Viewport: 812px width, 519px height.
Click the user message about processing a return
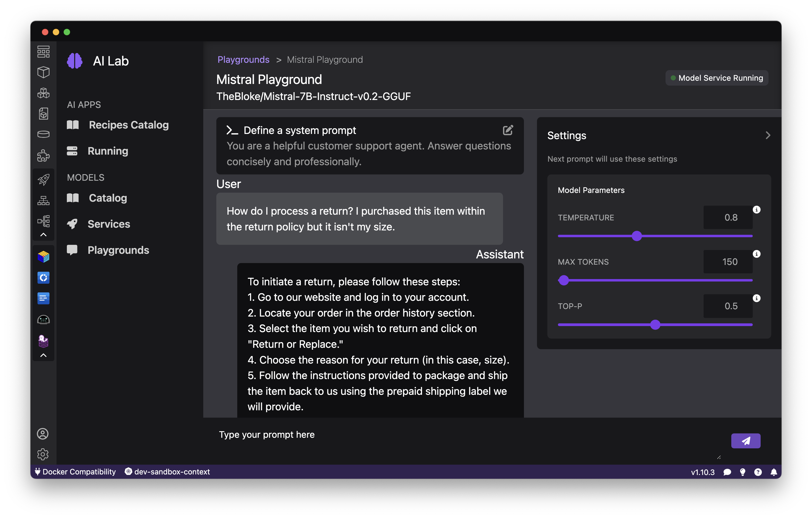point(360,218)
